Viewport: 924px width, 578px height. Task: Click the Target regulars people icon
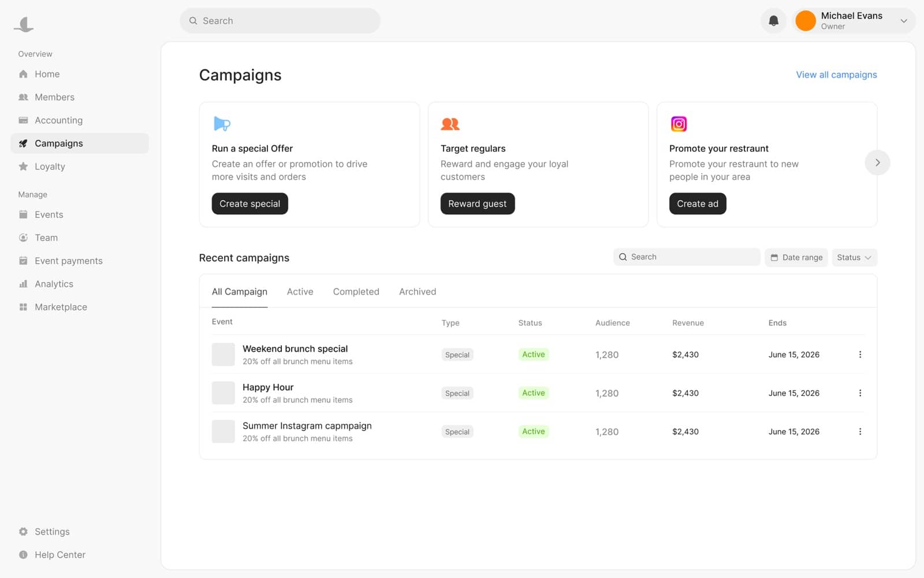pyautogui.click(x=450, y=124)
